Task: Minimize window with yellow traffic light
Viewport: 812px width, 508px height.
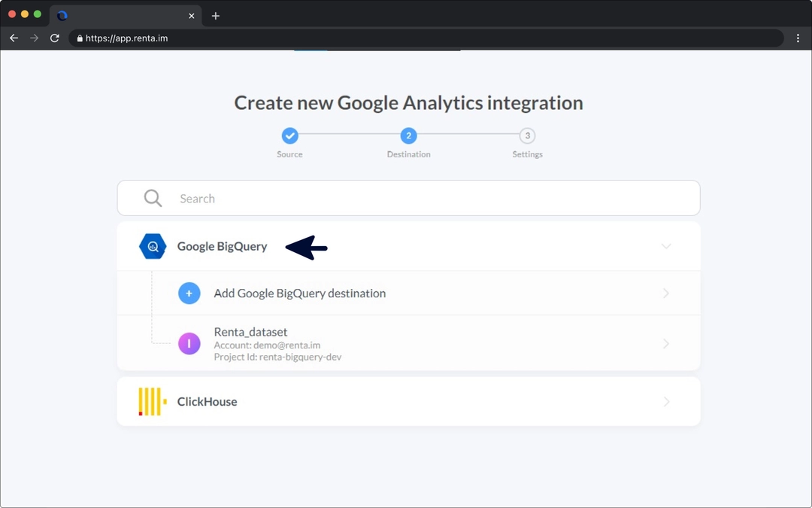Action: 25,14
